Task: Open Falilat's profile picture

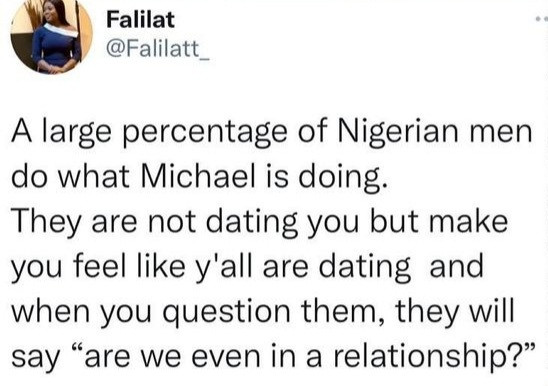Action: point(52,36)
